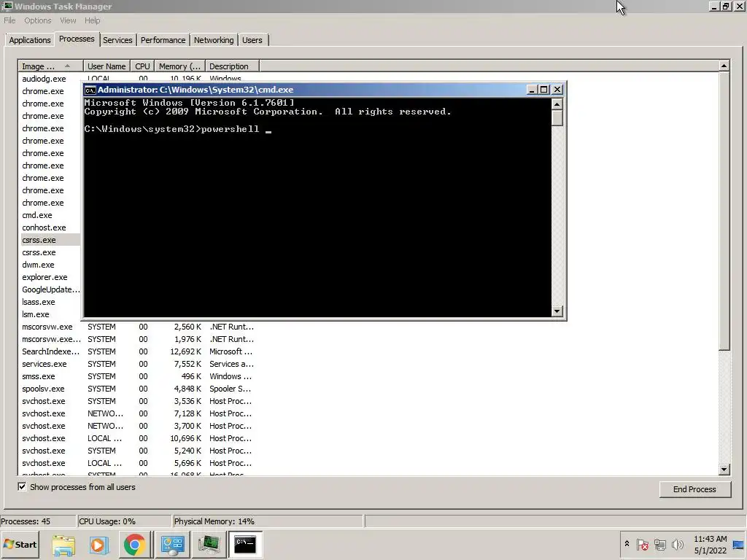Open Action Center flag icon in tray
The height and width of the screenshot is (560, 747).
point(642,544)
